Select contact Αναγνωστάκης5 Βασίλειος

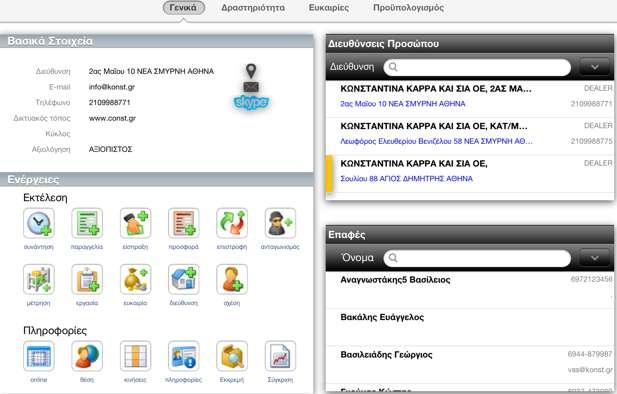tap(470, 289)
